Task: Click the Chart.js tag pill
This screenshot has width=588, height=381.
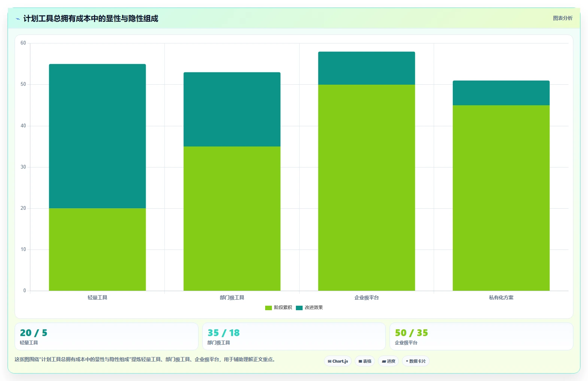Action: coord(338,361)
